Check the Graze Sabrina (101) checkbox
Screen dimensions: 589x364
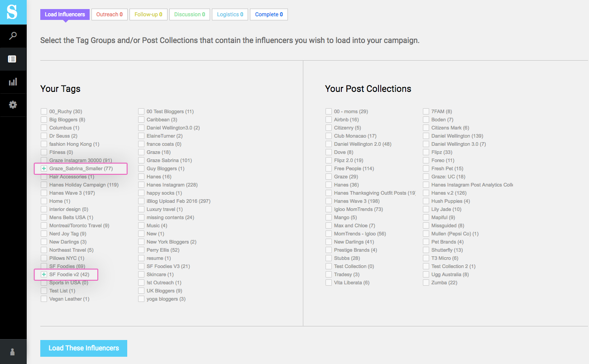(x=142, y=160)
